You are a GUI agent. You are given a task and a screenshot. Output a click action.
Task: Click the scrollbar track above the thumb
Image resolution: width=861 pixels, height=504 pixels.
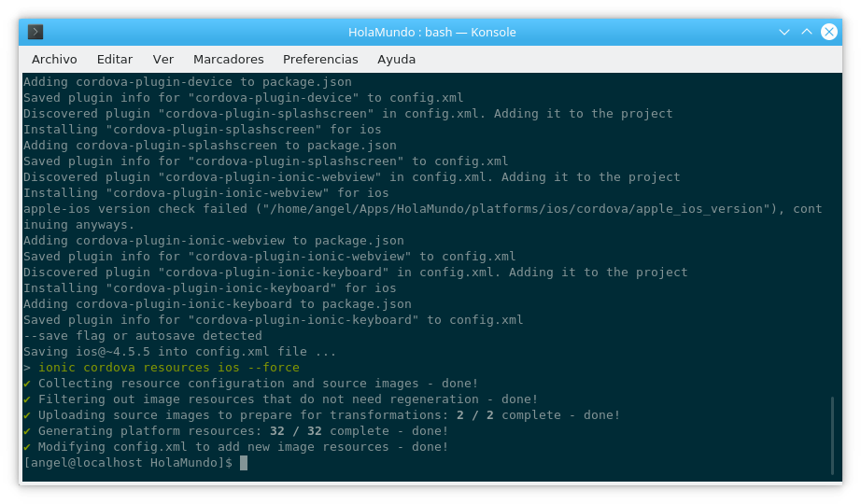pos(833,233)
